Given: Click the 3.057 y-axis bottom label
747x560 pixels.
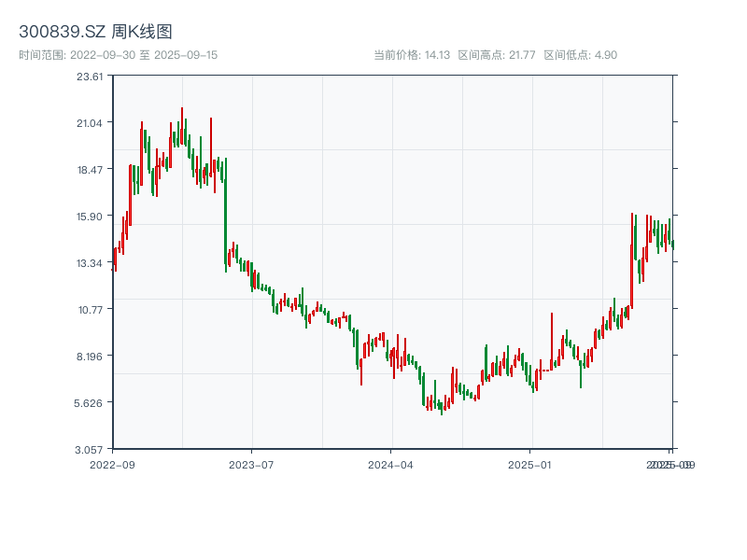Looking at the screenshot, I should coord(90,449).
